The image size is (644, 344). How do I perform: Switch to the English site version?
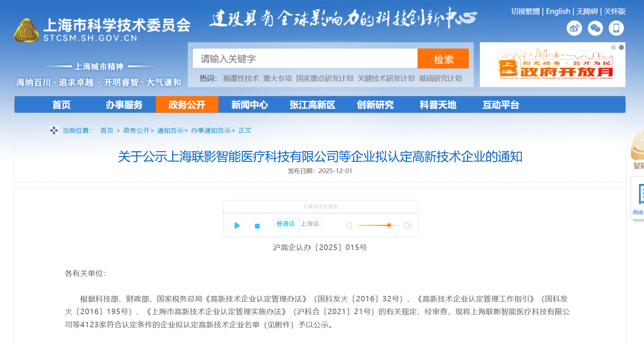(x=558, y=11)
